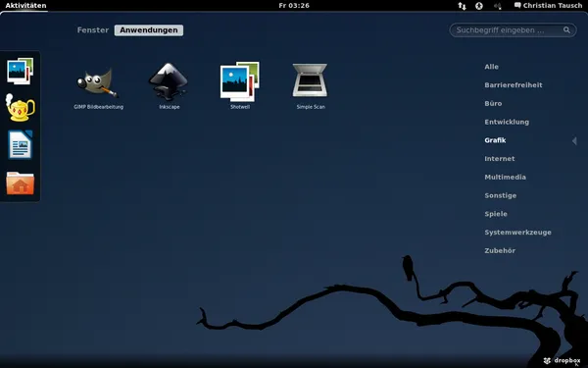Choose the Multimedia category

505,177
